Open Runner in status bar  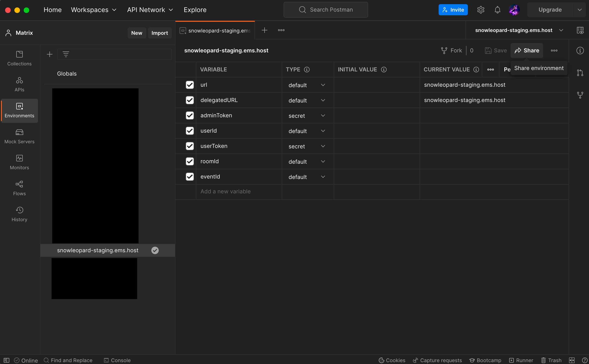521,360
